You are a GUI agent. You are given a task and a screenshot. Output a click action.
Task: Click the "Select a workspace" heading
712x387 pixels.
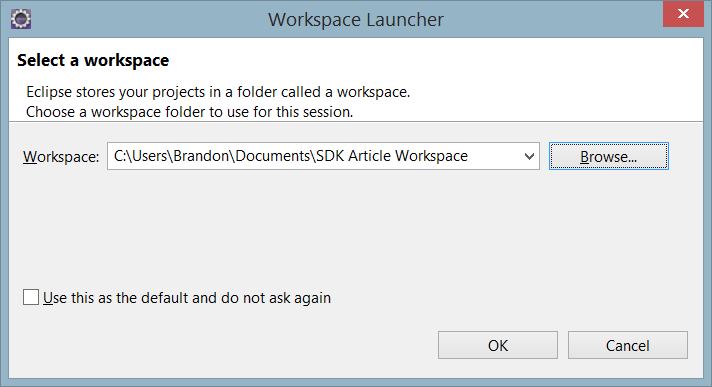click(x=93, y=60)
